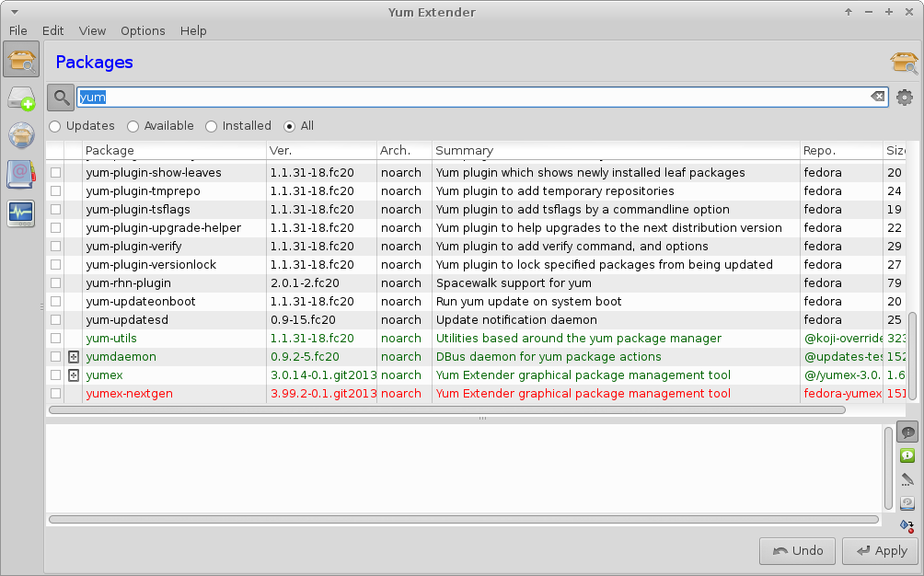Screen dimensions: 924x576
Task: Click the Apply button
Action: tap(881, 550)
